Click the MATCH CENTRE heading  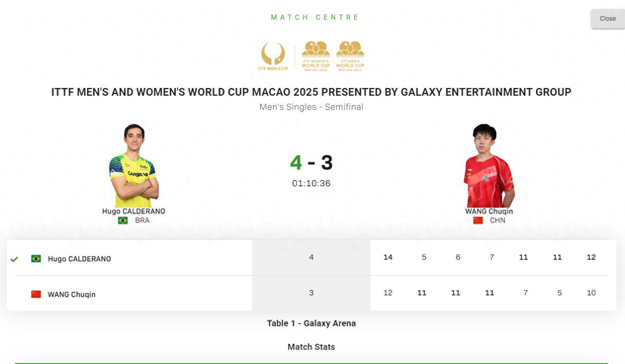tap(315, 17)
